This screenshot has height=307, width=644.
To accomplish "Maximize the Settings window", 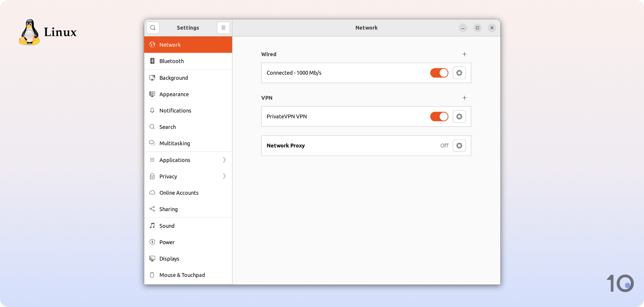I will pyautogui.click(x=477, y=28).
